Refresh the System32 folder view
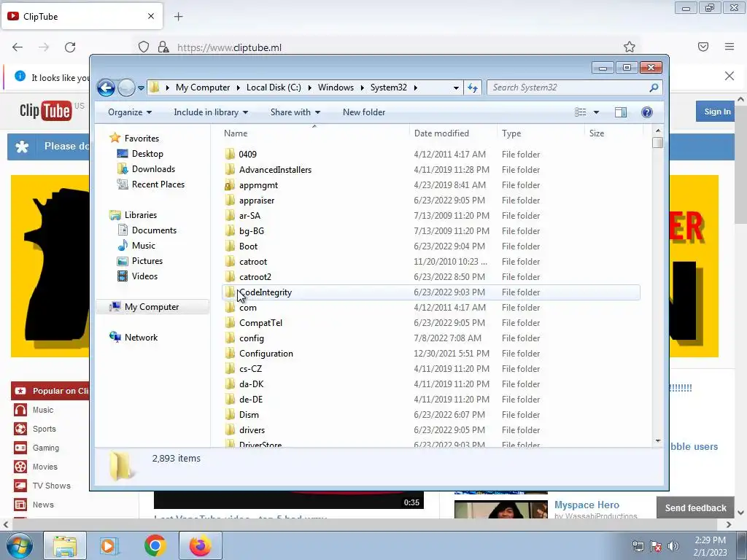This screenshot has height=560, width=747. pos(473,87)
